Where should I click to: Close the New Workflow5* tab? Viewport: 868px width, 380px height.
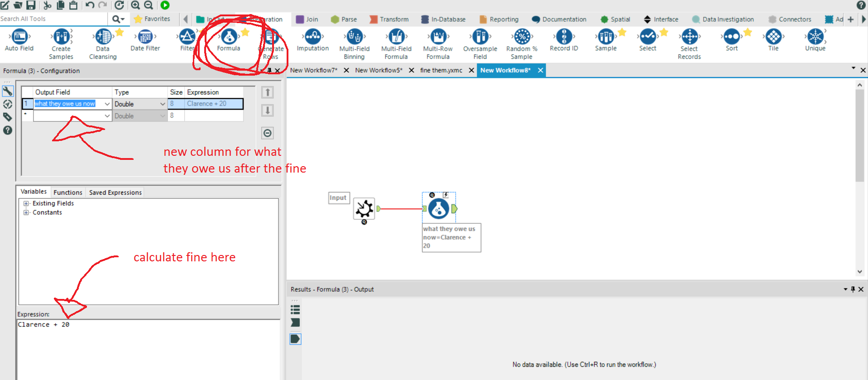coord(412,70)
